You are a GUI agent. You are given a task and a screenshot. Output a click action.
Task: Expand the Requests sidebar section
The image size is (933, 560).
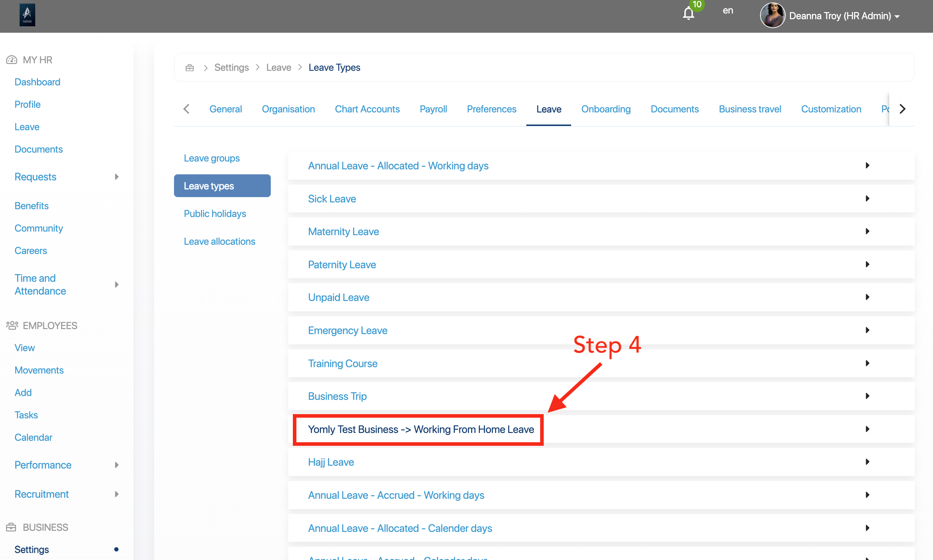tap(116, 176)
